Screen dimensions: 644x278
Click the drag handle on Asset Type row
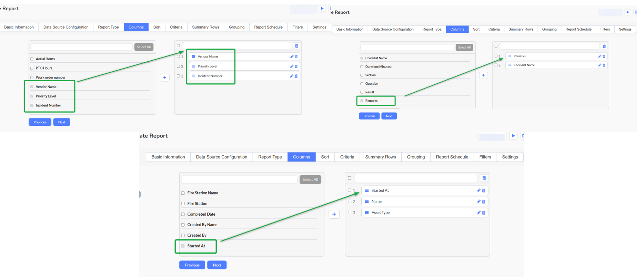367,213
